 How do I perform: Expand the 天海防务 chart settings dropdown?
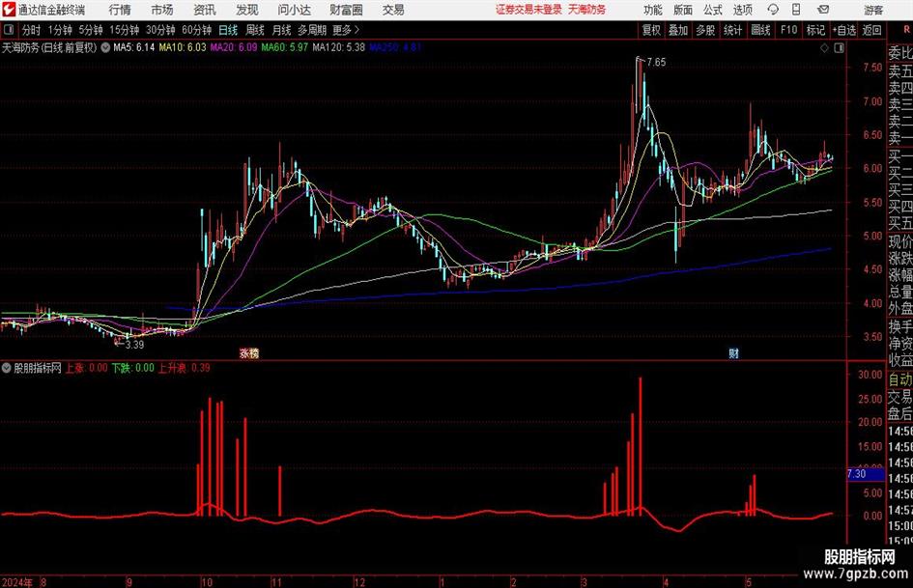(x=105, y=47)
